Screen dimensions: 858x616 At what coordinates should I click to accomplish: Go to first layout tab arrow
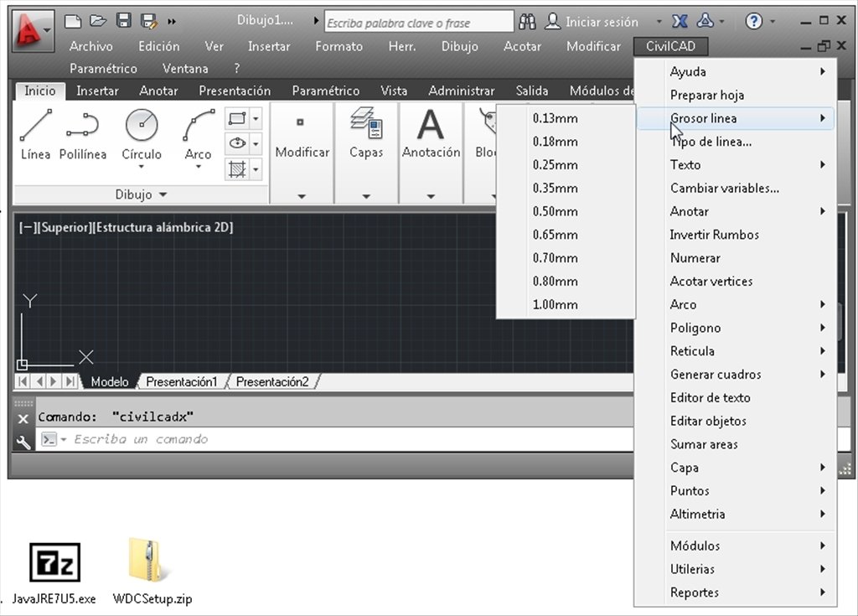[x=23, y=381]
